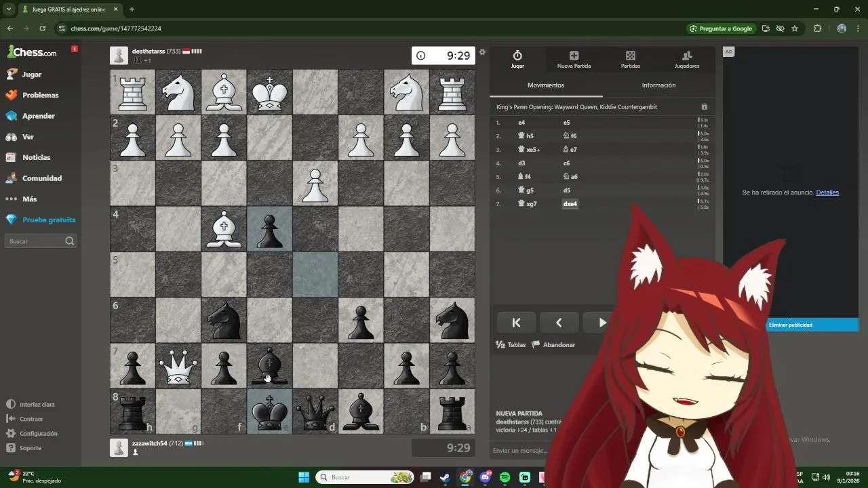Open board settings gear icon

(x=482, y=52)
